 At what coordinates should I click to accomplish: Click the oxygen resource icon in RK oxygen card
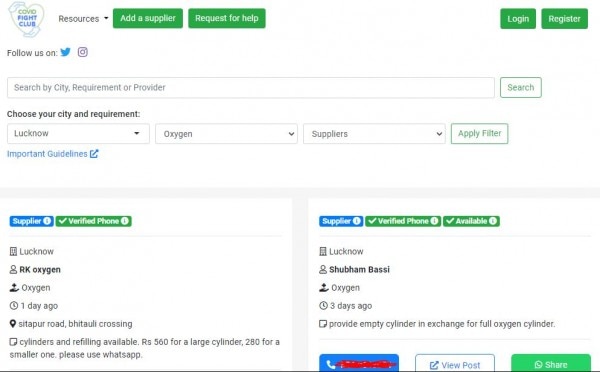coord(14,287)
